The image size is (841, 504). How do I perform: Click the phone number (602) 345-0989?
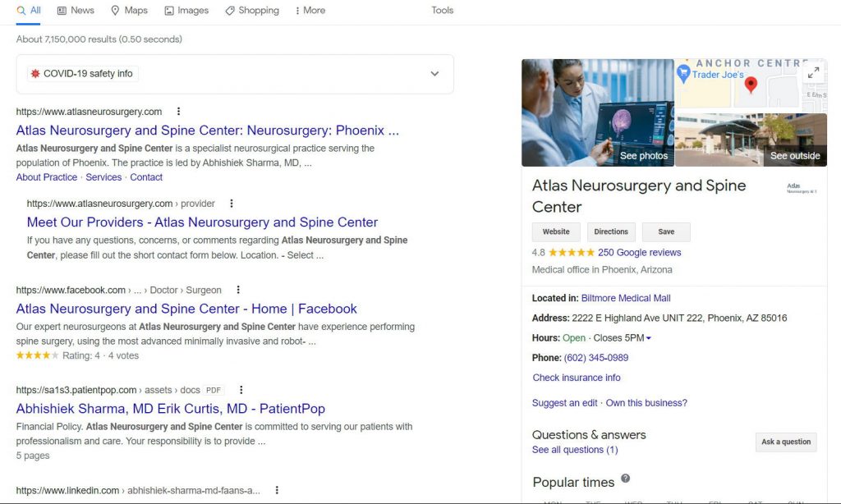click(596, 358)
